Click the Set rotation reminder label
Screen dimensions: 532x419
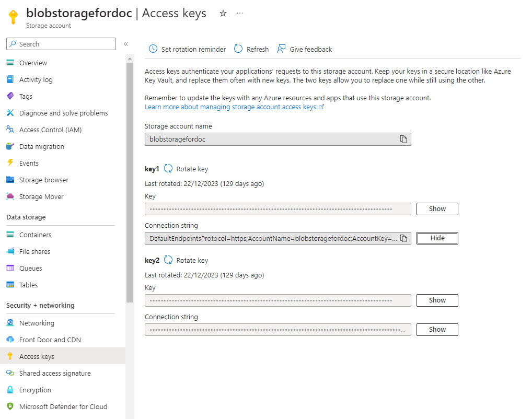[193, 49]
